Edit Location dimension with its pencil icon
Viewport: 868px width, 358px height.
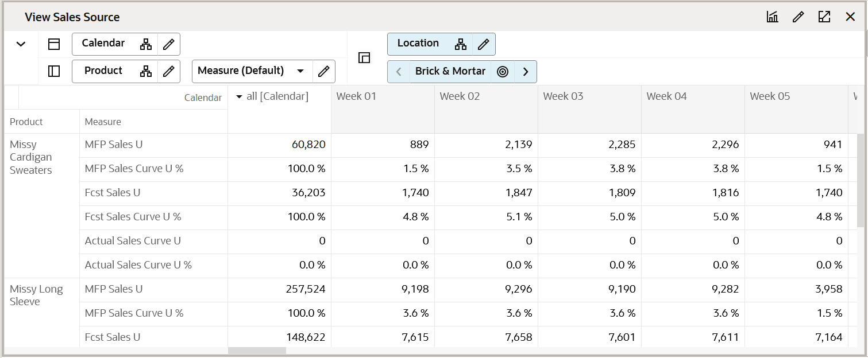(x=483, y=44)
